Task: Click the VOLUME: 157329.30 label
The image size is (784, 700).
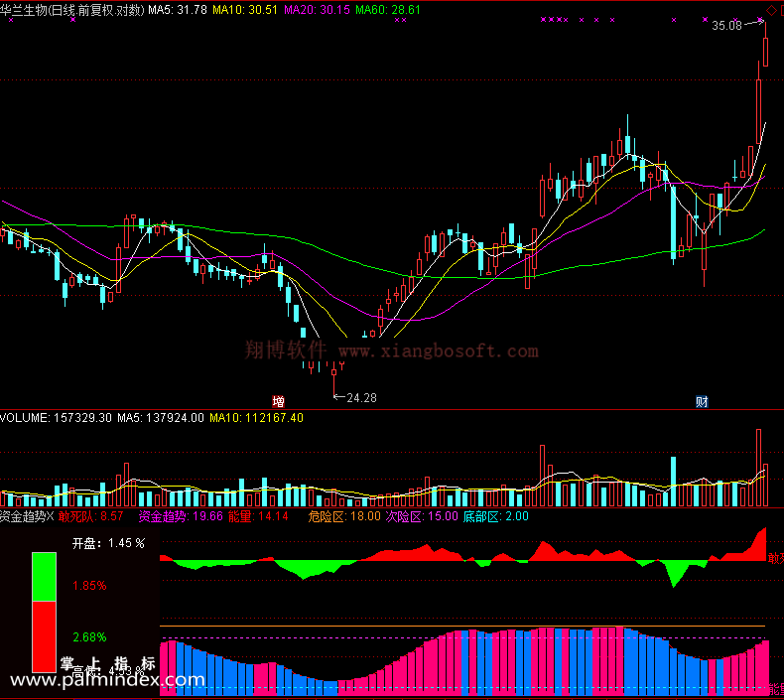Action: pyautogui.click(x=56, y=418)
